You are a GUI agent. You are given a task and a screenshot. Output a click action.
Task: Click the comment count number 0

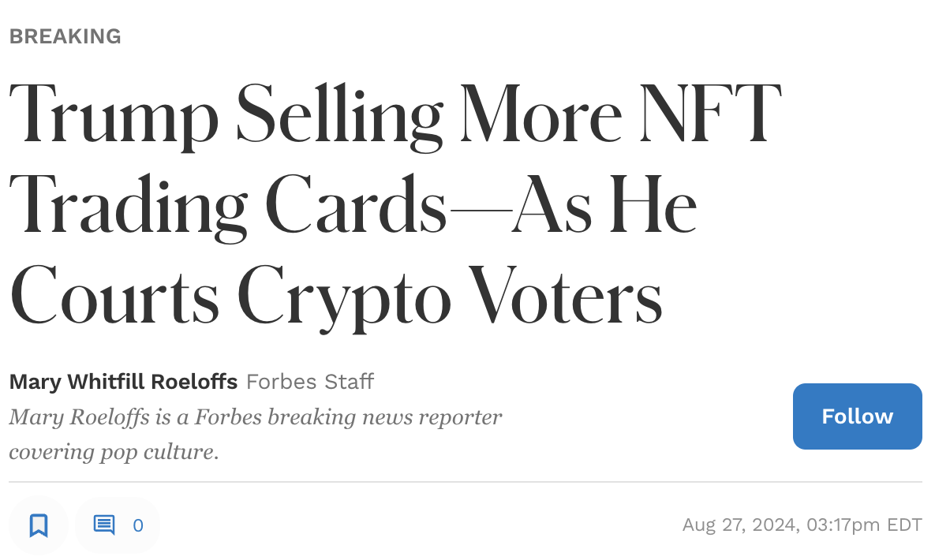(138, 525)
